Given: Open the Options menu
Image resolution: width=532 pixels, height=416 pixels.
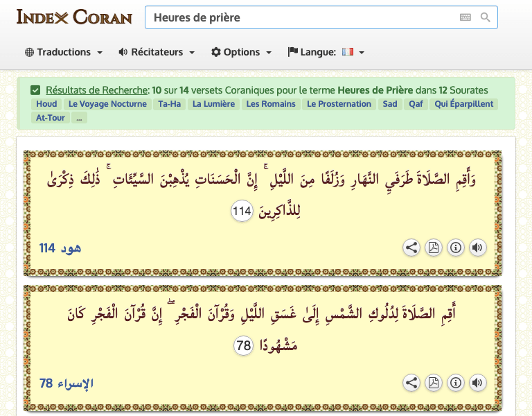Looking at the screenshot, I should pos(241,52).
